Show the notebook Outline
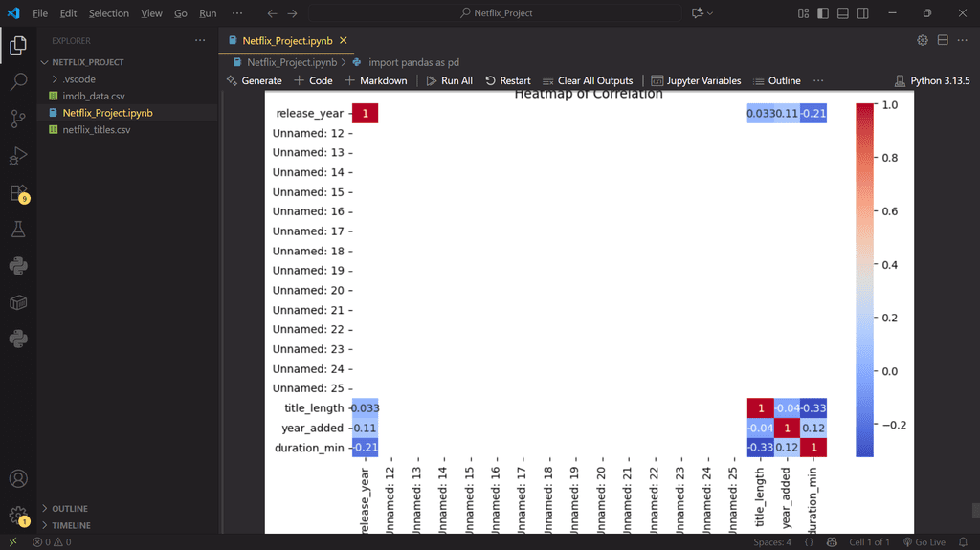This screenshot has width=980, height=550. tap(777, 80)
